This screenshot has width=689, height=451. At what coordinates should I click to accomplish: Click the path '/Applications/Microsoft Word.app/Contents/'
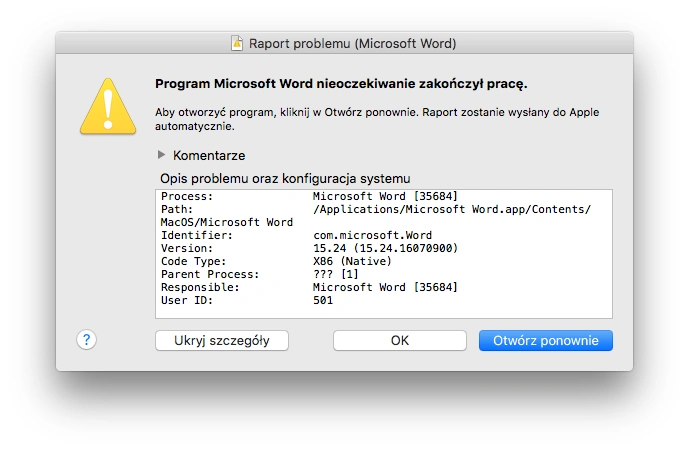point(452,209)
